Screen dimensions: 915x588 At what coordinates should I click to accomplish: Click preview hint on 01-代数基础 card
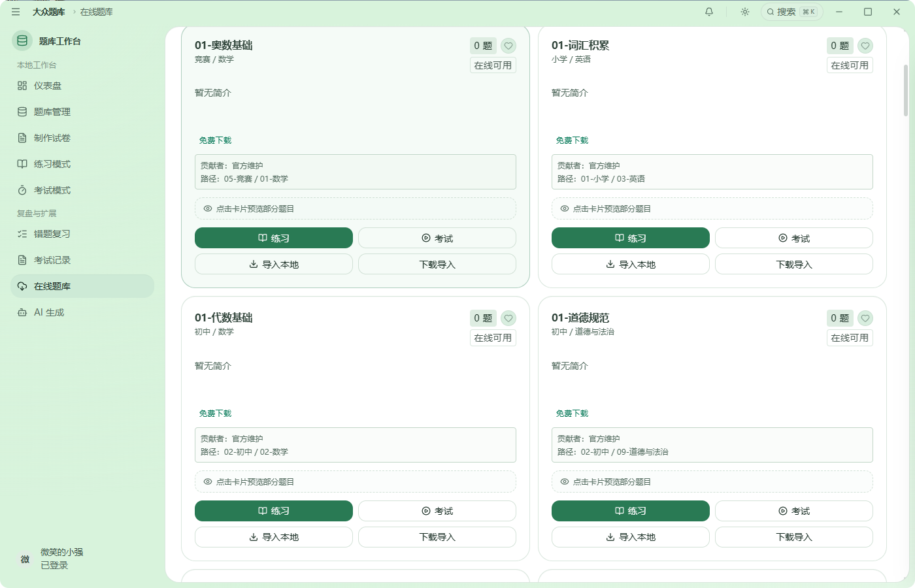[x=356, y=482]
